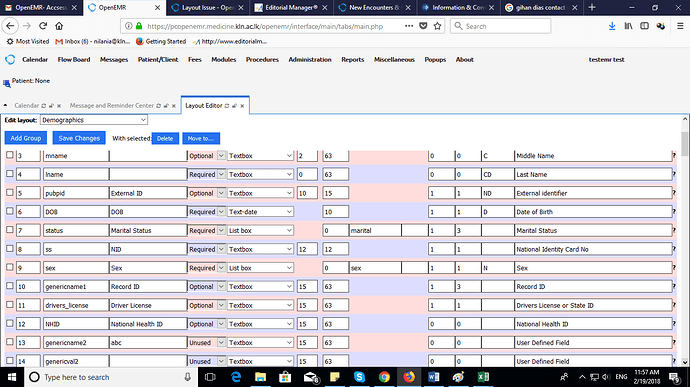The height and width of the screenshot is (387, 690).
Task: Launch Microsoft Edge from the taskbar
Action: tap(236, 377)
